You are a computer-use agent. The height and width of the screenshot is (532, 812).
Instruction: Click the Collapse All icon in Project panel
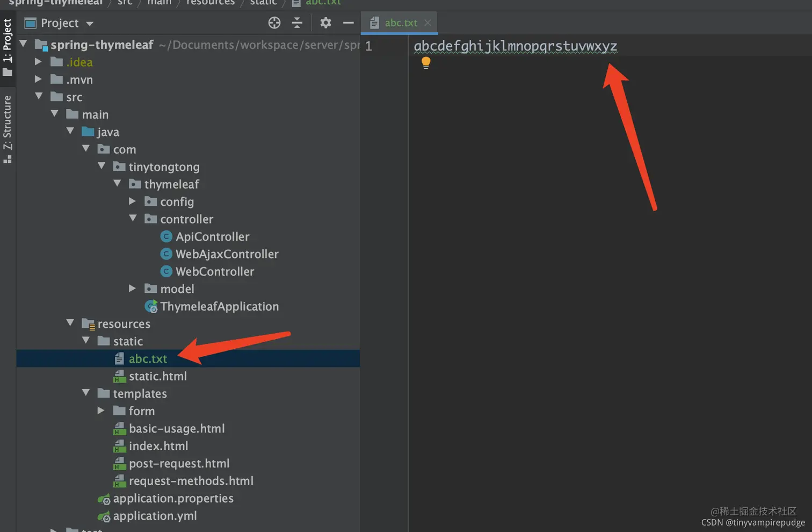click(297, 23)
